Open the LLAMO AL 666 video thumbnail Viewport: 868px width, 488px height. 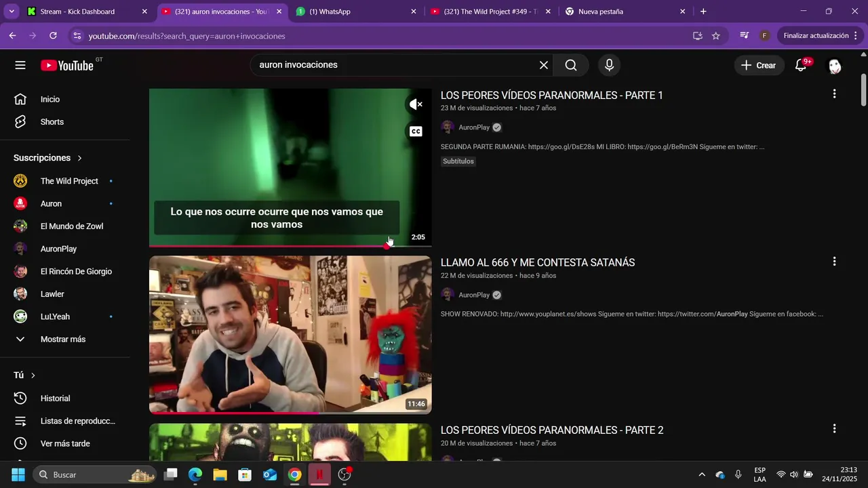coord(290,335)
